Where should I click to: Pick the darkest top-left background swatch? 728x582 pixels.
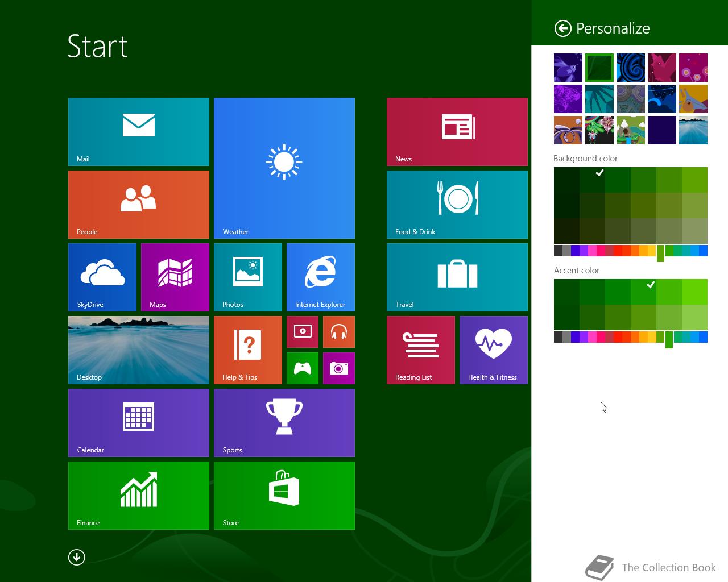click(x=566, y=180)
